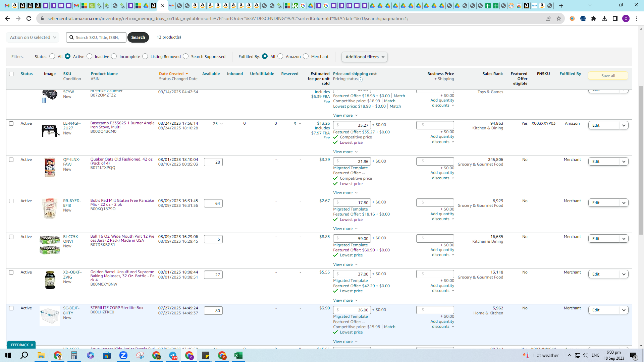Screen dimensions: 644x362
Task: Expand available quantity 25 for Basecamp Stove
Action: 218,124
